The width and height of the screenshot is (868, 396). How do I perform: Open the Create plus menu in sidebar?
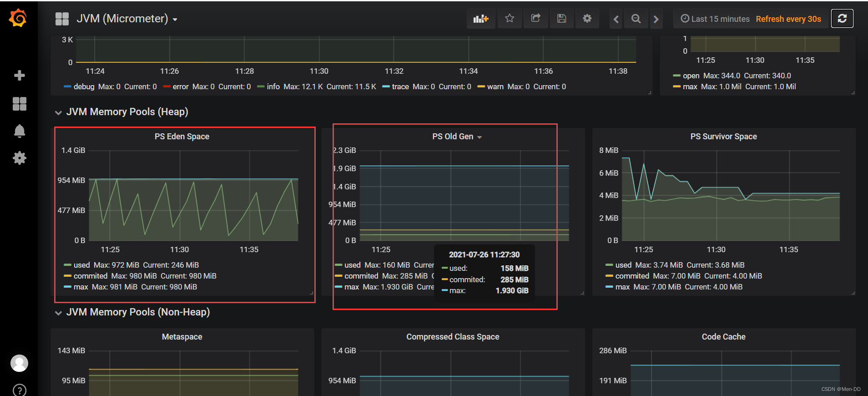pyautogui.click(x=19, y=76)
